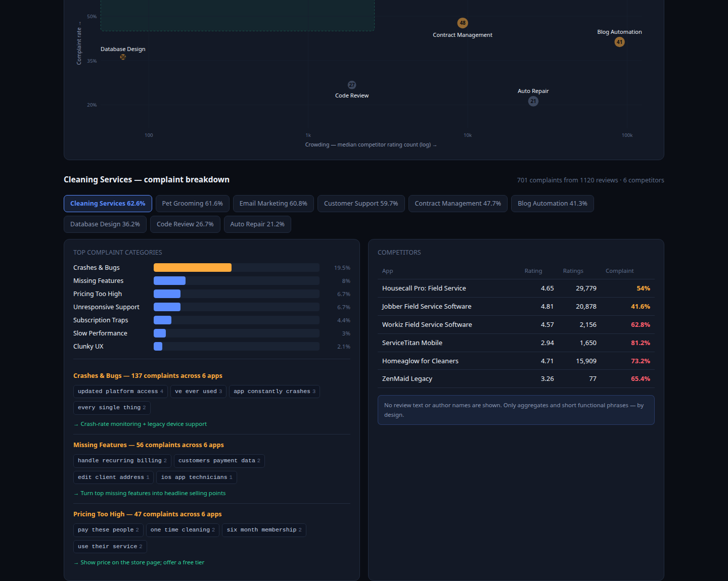Open the 'Show price on the store page' suggestion

(142, 563)
